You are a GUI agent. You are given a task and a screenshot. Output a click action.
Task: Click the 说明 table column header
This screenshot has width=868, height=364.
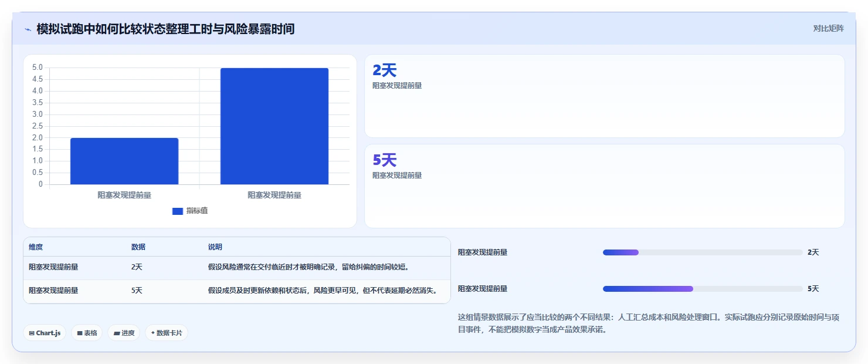point(215,247)
